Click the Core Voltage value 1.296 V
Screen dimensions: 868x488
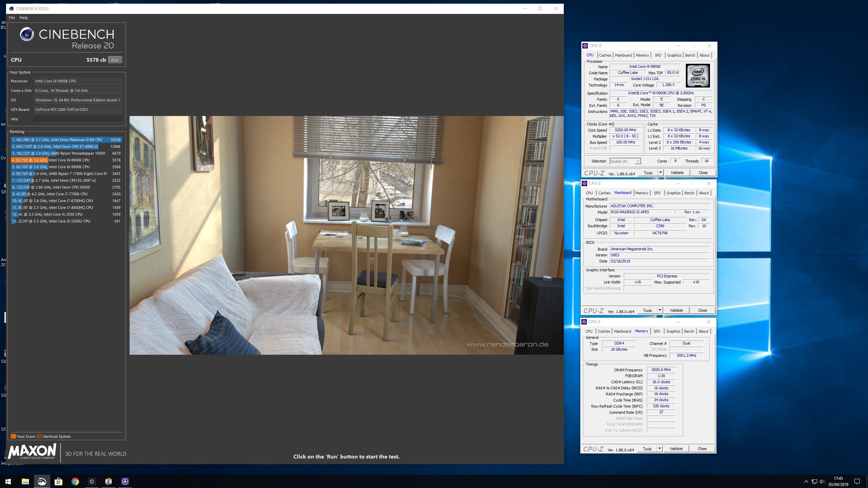pyautogui.click(x=668, y=85)
